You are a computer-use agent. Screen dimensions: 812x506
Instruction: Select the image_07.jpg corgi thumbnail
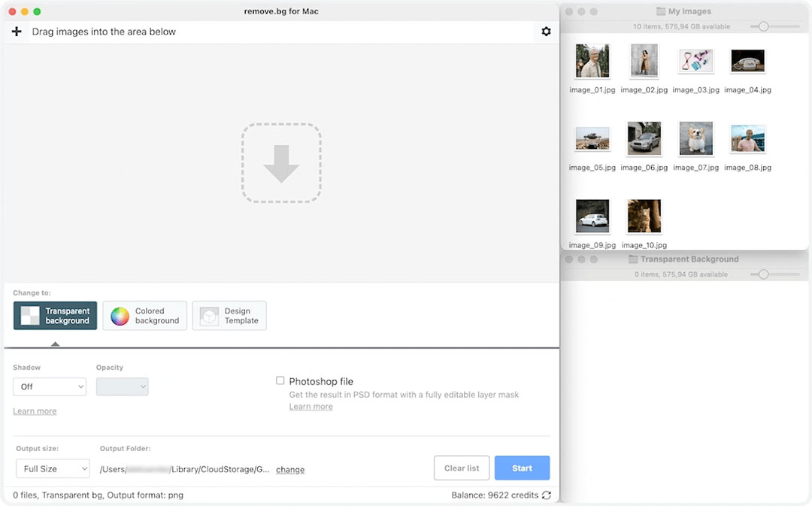click(x=695, y=139)
